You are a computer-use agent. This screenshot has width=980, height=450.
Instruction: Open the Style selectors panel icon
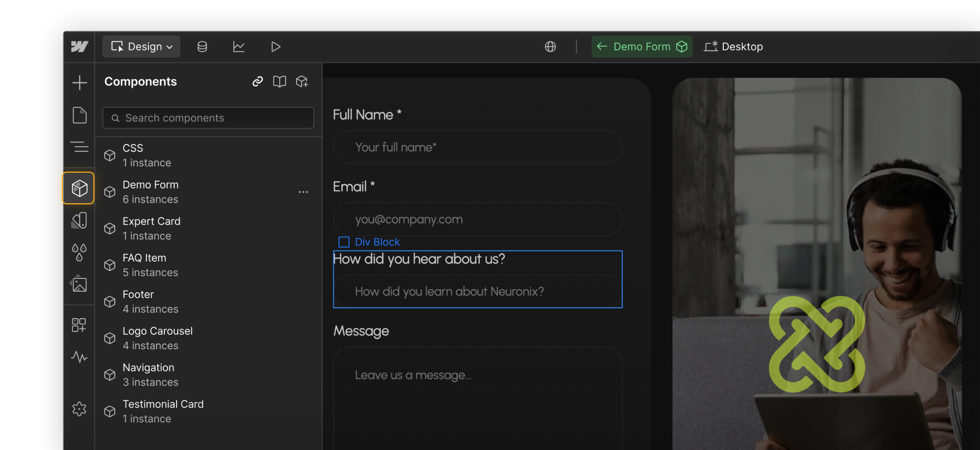tap(79, 220)
